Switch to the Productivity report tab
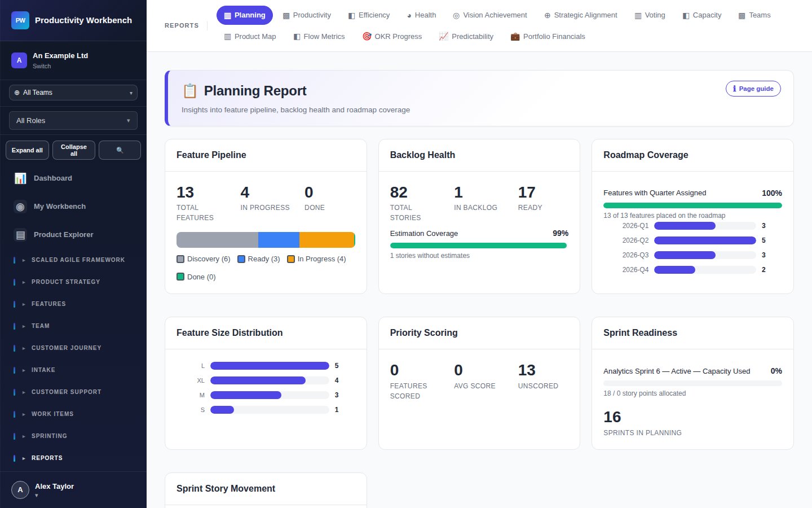 [307, 15]
